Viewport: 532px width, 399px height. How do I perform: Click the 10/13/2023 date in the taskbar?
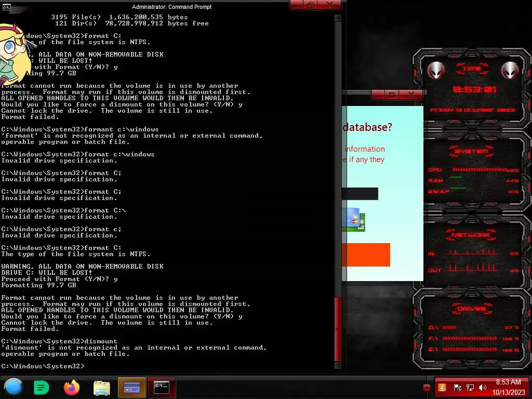click(508, 392)
